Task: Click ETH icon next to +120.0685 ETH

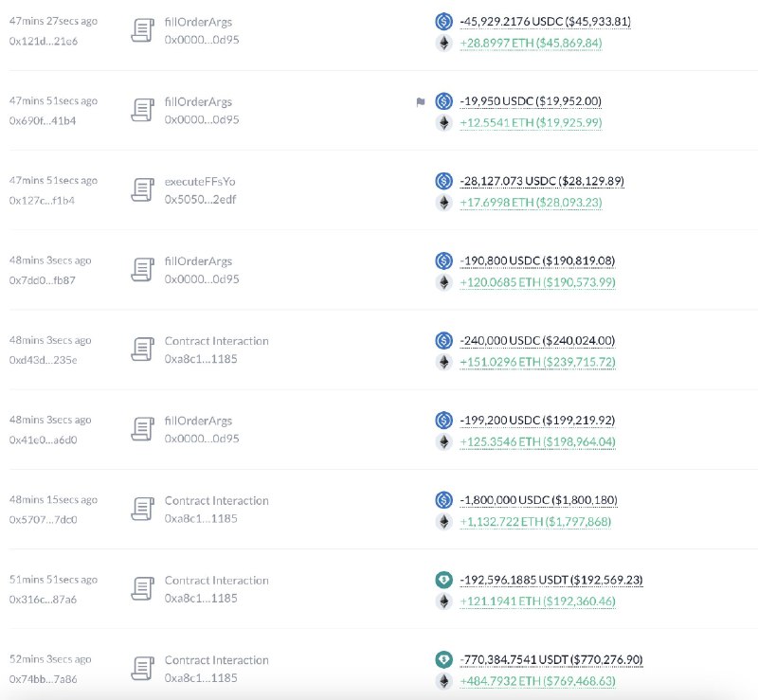Action: [x=443, y=282]
